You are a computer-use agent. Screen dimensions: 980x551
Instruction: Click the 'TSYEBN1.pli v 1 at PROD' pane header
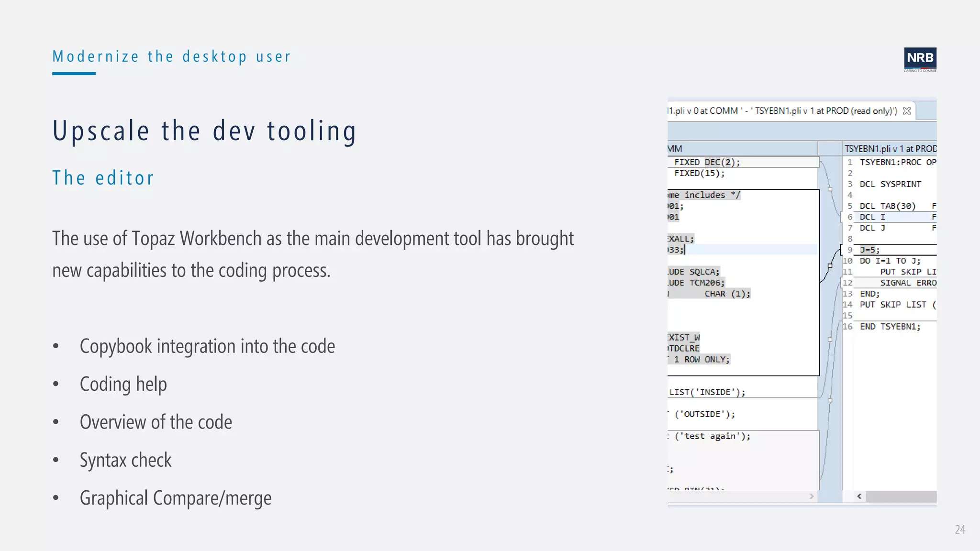pos(890,149)
